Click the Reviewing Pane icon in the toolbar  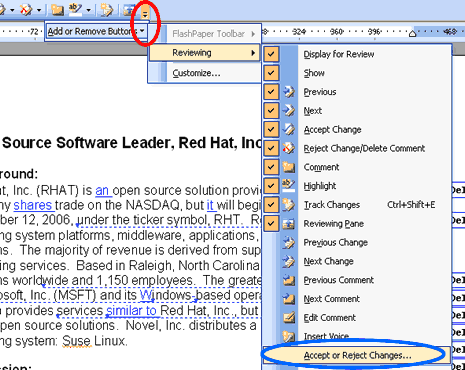(x=129, y=10)
